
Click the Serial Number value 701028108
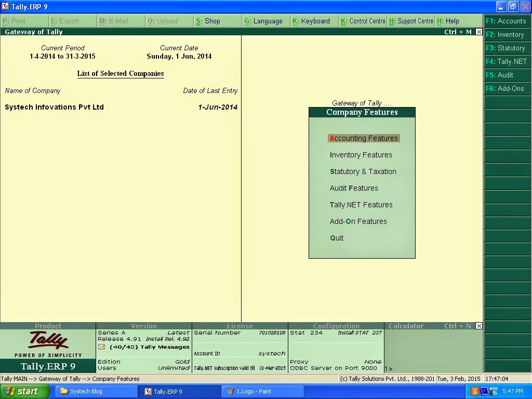272,333
